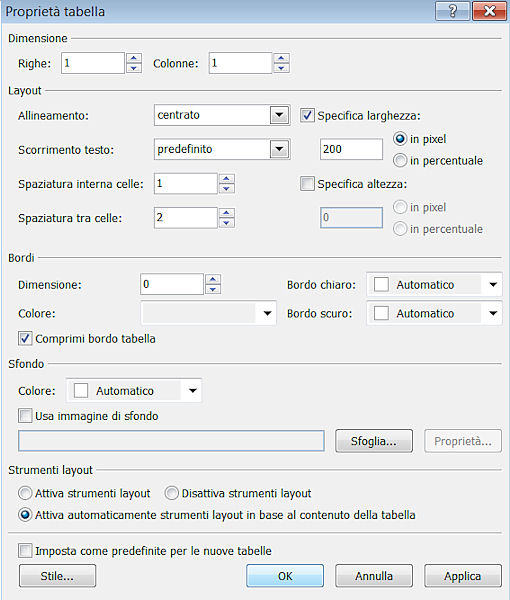Viewport: 510px width, 600px height.
Task: Enable Specifica altezza checkbox
Action: click(307, 184)
